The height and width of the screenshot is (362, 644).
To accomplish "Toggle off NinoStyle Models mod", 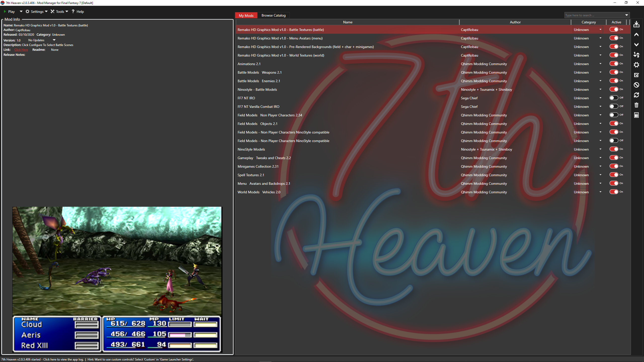I will pos(614,149).
